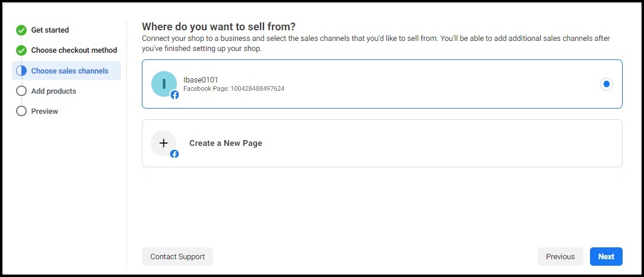Click the Facebook badge on Ibase0101 avatar

(x=175, y=95)
